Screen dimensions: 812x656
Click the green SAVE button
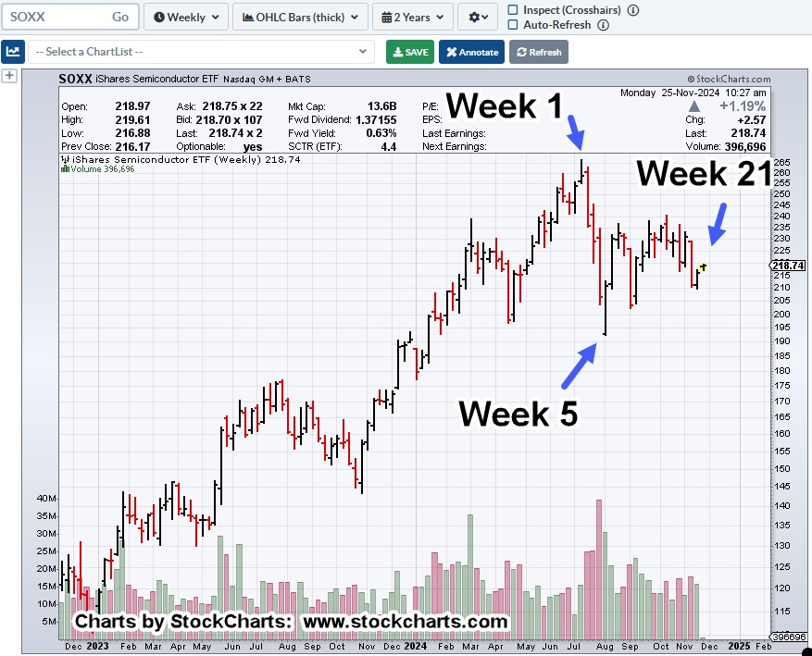(408, 52)
